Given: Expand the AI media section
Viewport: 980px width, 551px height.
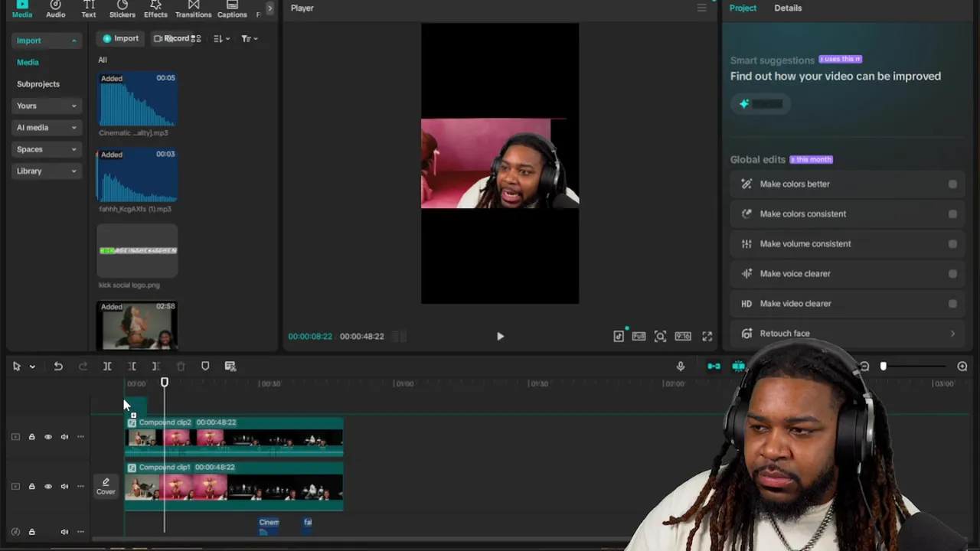Looking at the screenshot, I should 46,128.
